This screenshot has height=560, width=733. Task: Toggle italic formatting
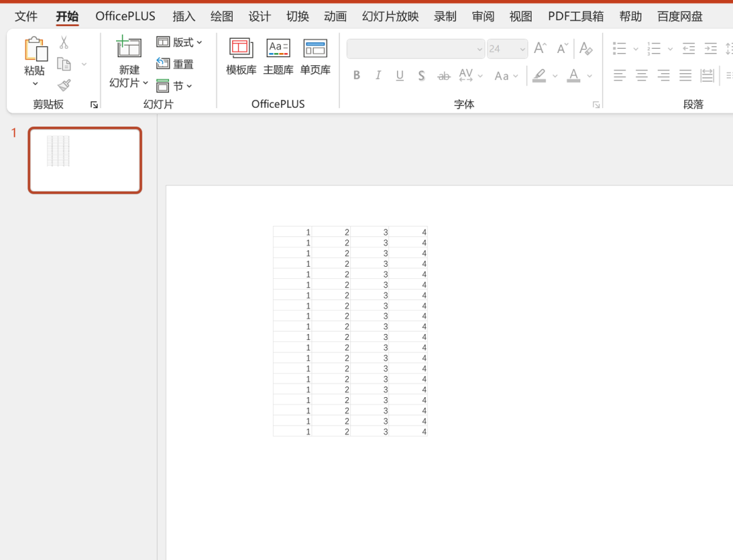tap(378, 75)
